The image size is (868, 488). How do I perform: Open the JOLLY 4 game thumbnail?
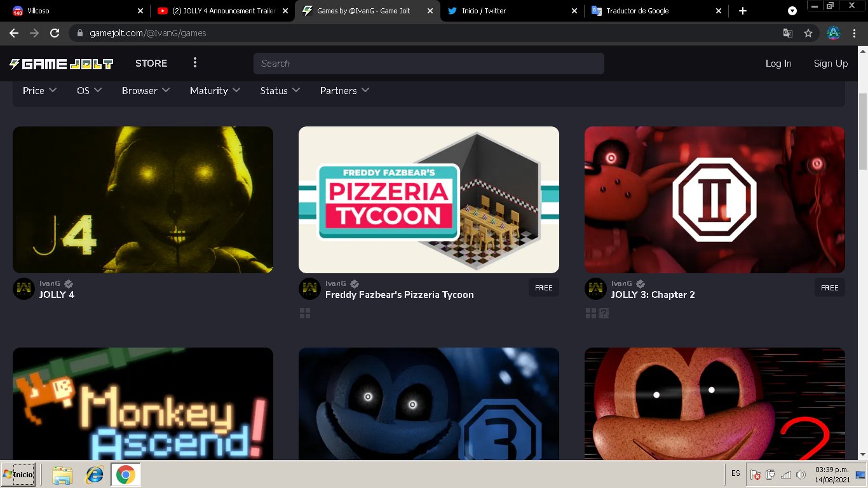click(x=143, y=200)
